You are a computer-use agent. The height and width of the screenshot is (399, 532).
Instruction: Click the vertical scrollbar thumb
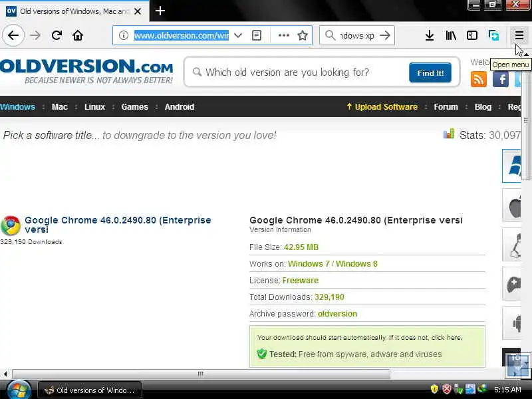tap(526, 120)
